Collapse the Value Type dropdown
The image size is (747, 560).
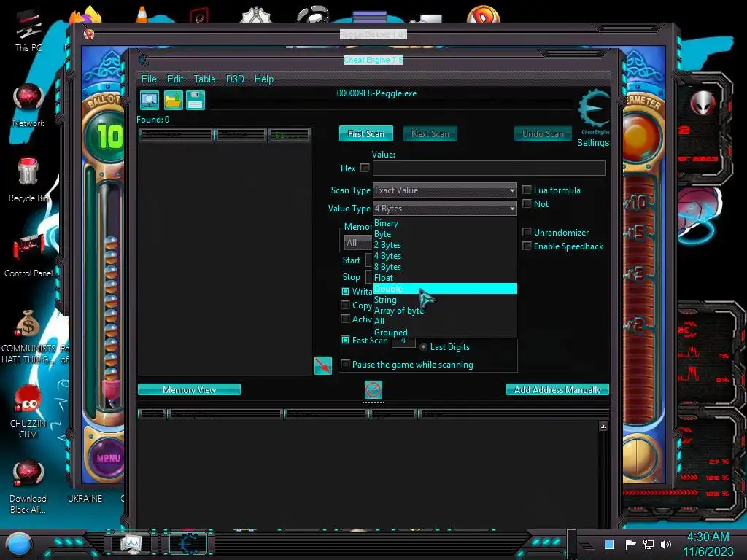(444, 208)
